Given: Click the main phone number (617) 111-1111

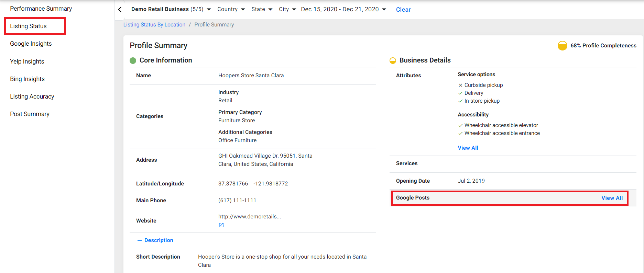Looking at the screenshot, I should [237, 201].
